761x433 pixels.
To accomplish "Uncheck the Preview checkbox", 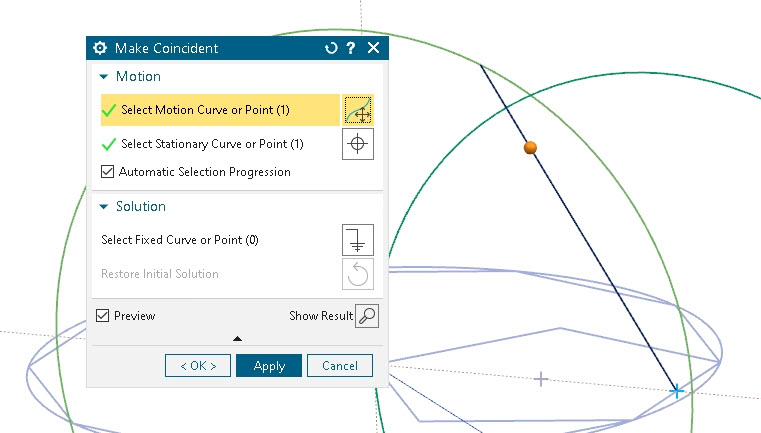I will pyautogui.click(x=103, y=316).
